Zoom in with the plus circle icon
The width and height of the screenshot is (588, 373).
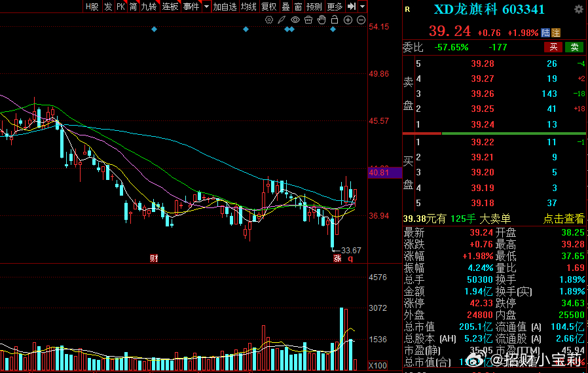click(348, 20)
